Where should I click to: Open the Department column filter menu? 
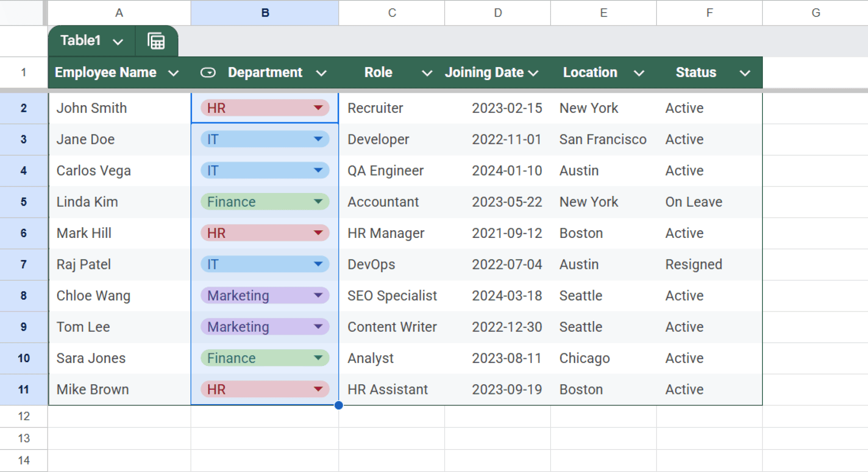point(321,73)
